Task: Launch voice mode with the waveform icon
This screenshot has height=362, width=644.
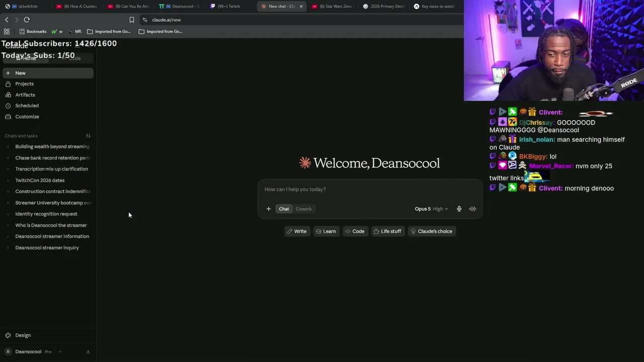Action: [x=472, y=209]
